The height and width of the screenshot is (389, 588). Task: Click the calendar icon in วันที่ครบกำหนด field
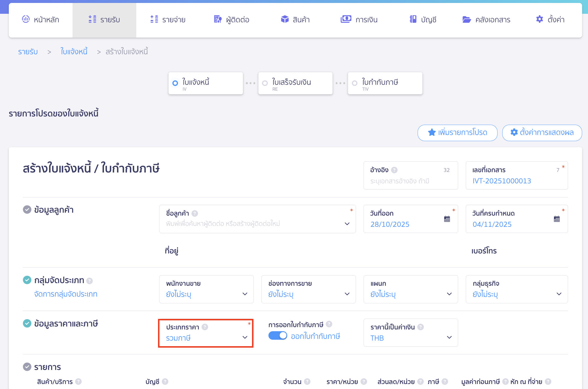(x=557, y=219)
